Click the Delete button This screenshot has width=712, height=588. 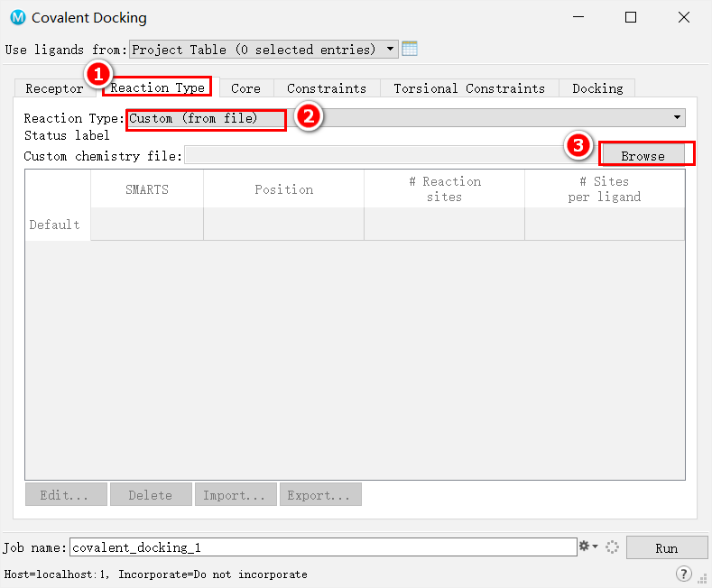pos(151,494)
